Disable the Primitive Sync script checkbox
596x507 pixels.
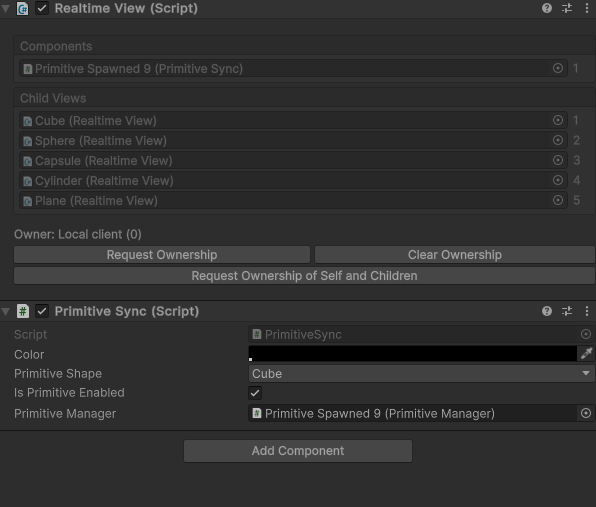42,311
